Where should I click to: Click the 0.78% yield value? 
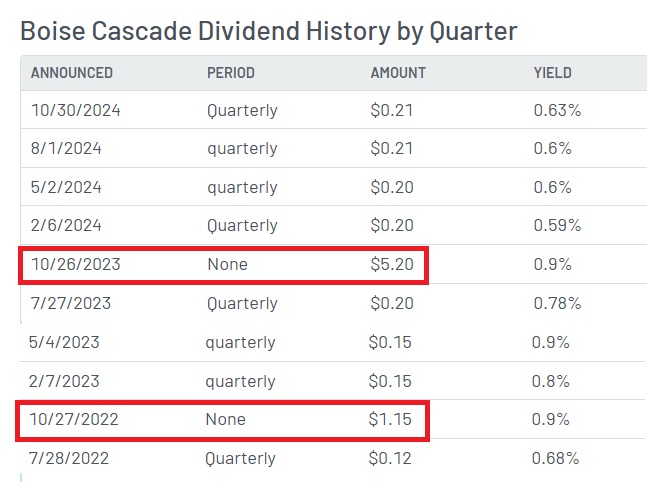coord(557,303)
